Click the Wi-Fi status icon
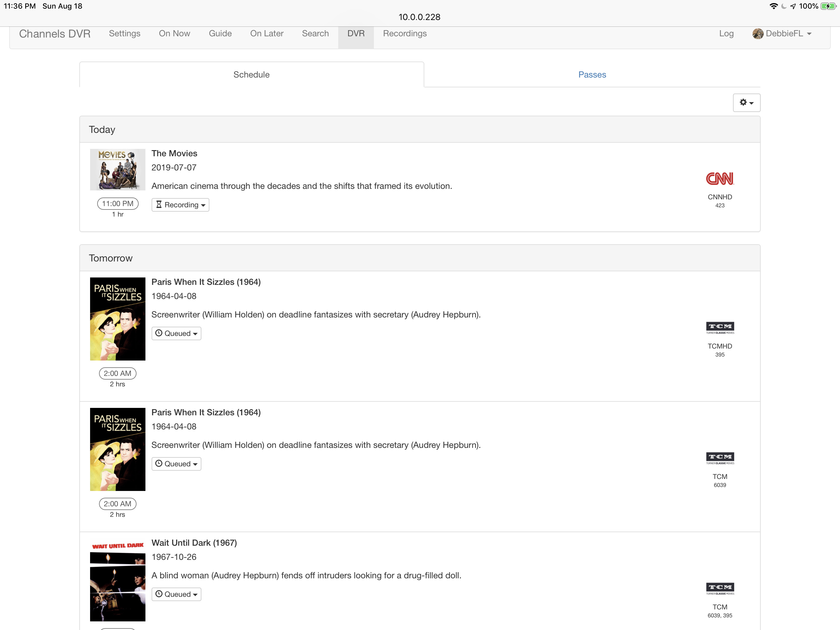The image size is (840, 630). [773, 6]
